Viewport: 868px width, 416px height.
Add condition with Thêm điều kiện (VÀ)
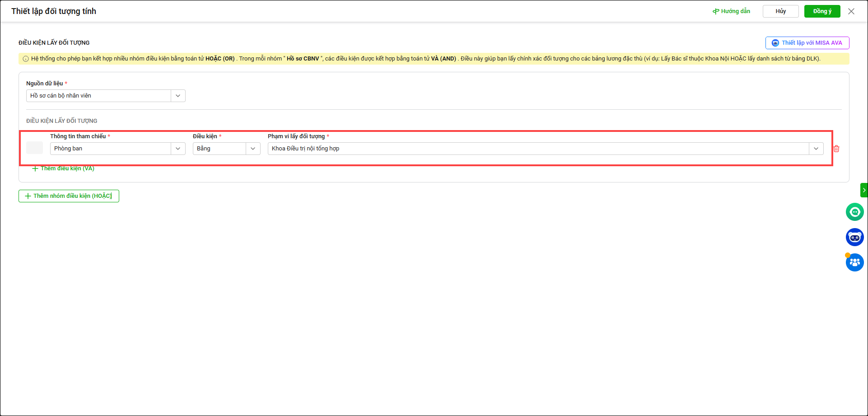point(63,168)
